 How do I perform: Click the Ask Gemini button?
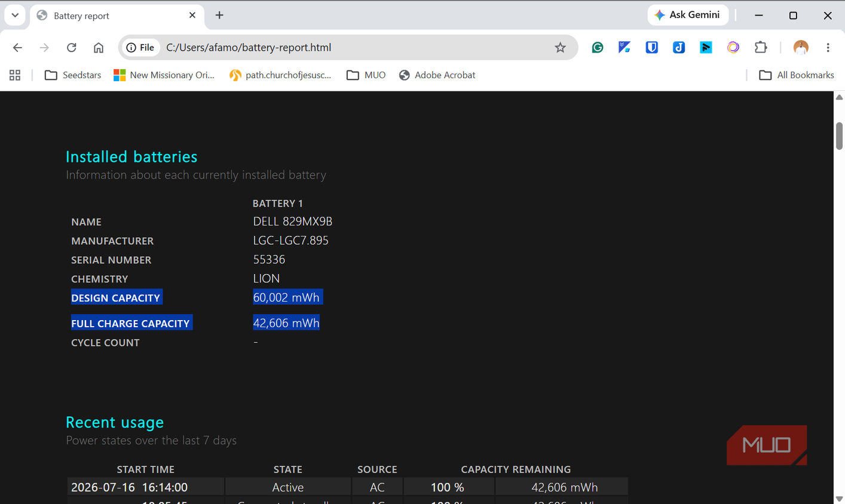coord(688,15)
